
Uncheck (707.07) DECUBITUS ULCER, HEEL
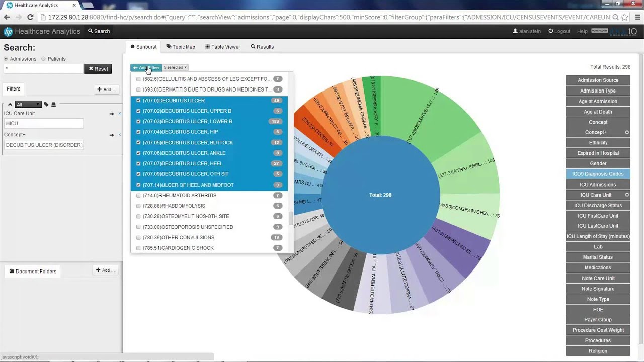[138, 163]
